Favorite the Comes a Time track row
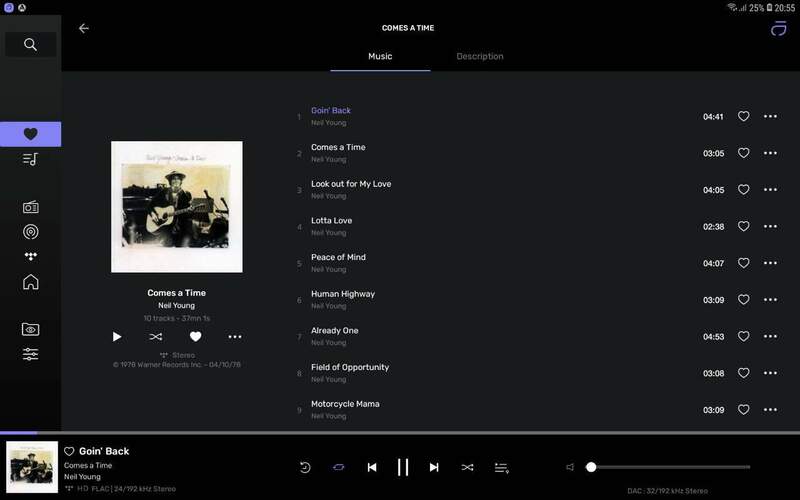 point(743,153)
